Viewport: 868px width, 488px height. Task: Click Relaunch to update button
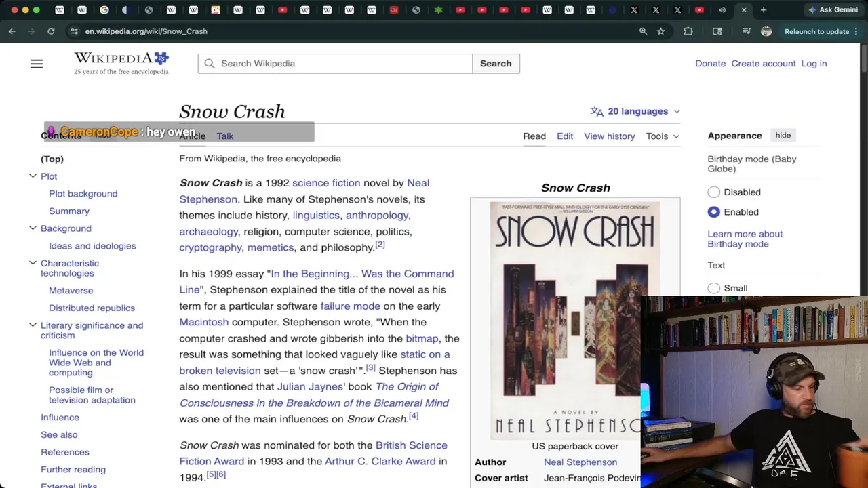(816, 31)
